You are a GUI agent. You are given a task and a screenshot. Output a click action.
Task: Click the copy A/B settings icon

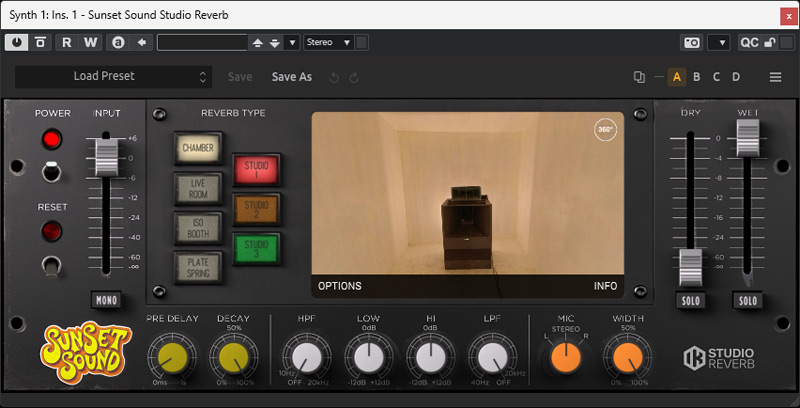pos(640,77)
